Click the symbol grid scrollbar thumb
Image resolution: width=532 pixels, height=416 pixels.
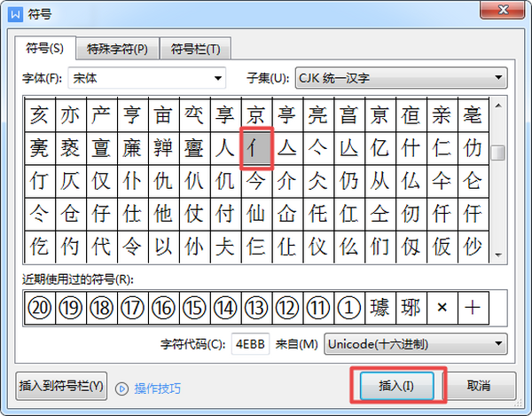click(x=498, y=153)
